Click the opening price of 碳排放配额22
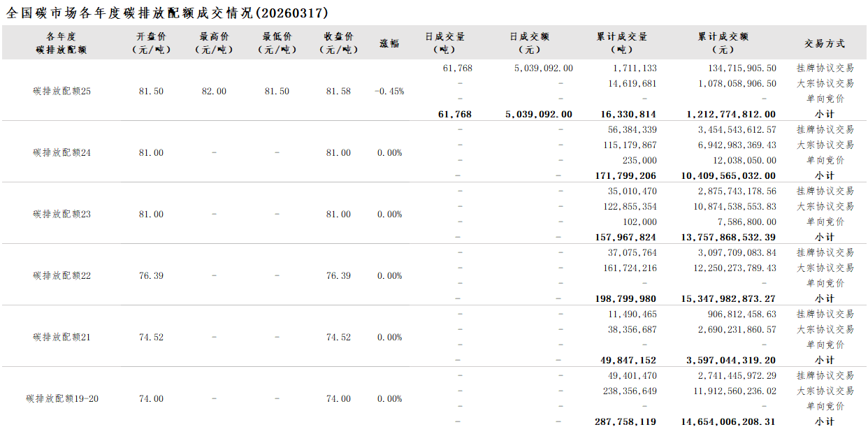The image size is (868, 434). point(151,276)
